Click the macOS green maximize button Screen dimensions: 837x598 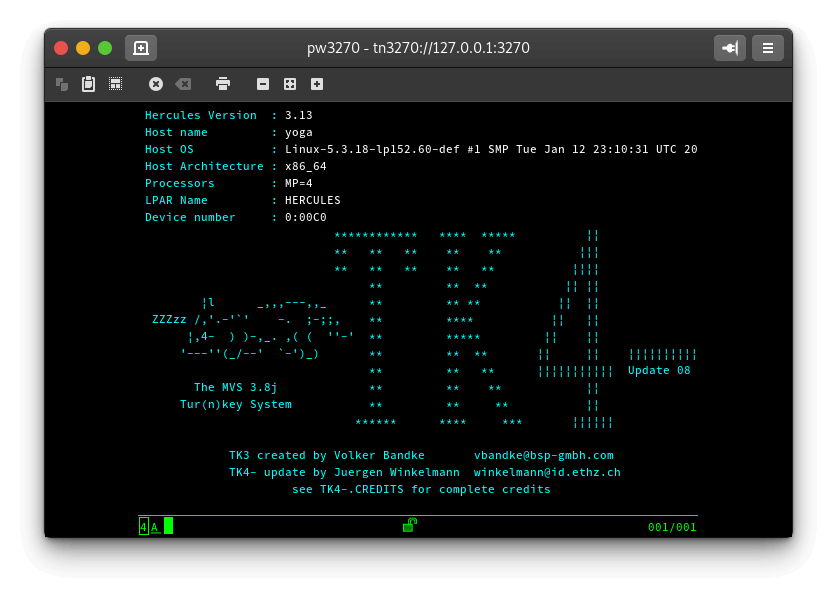105,48
